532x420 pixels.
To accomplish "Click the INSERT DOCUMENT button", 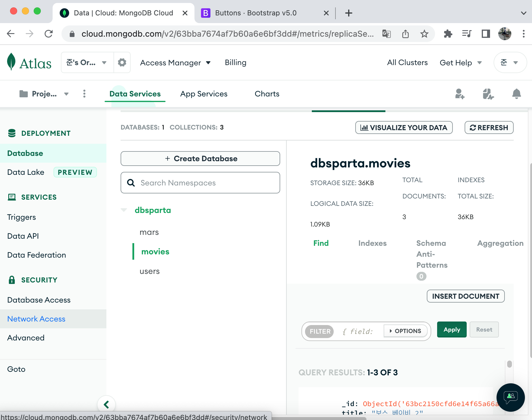I will coord(466,296).
